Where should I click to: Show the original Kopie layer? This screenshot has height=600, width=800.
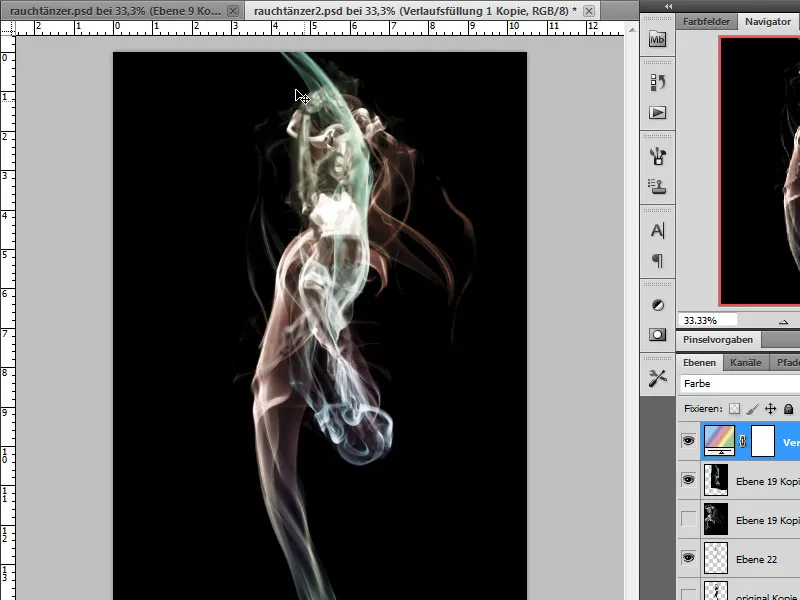pos(688,594)
